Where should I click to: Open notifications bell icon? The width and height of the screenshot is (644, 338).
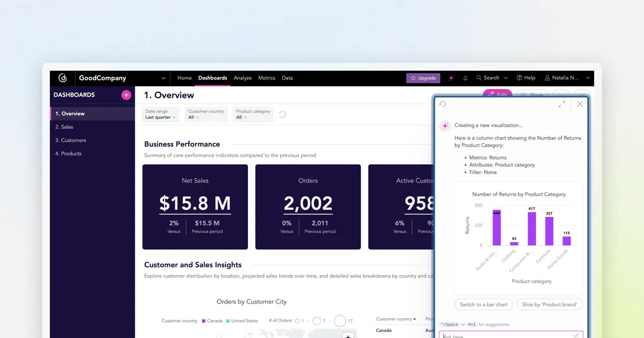pos(465,78)
